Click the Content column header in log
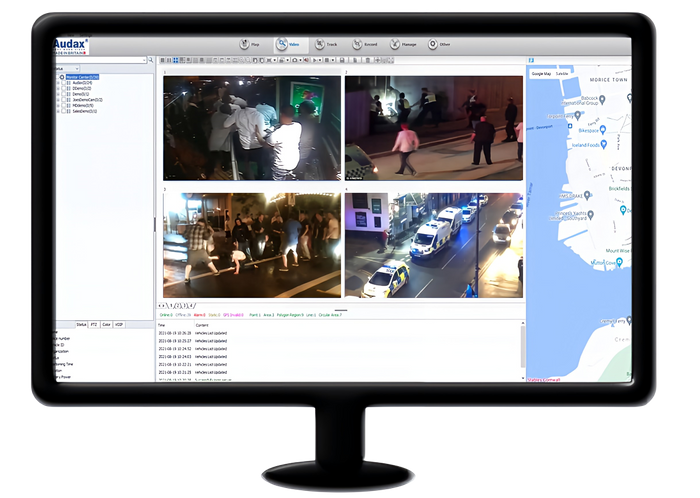 [x=202, y=325]
